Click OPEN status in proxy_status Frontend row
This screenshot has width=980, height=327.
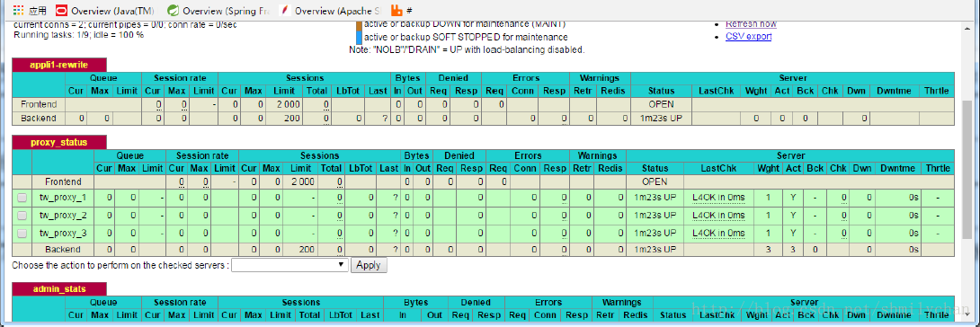pos(655,181)
